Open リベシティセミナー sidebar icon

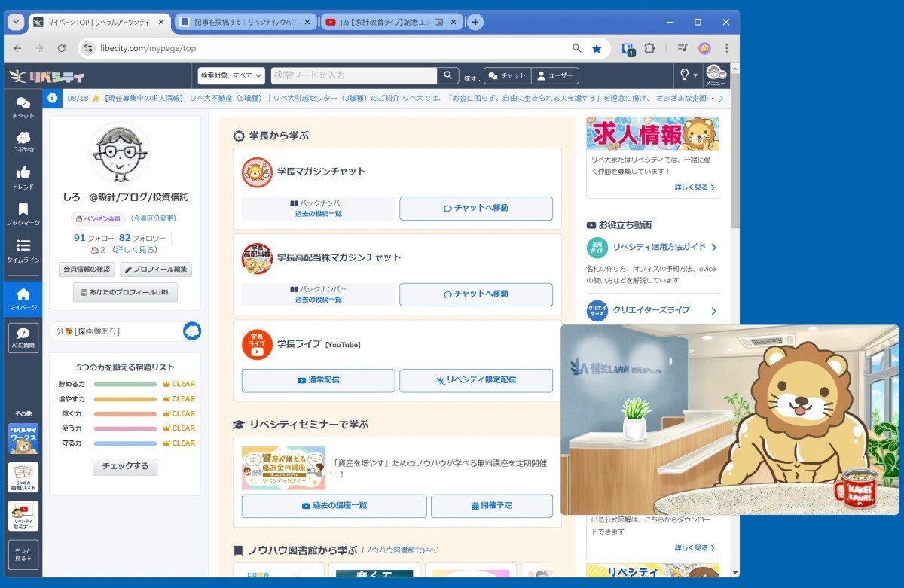pyautogui.click(x=23, y=516)
